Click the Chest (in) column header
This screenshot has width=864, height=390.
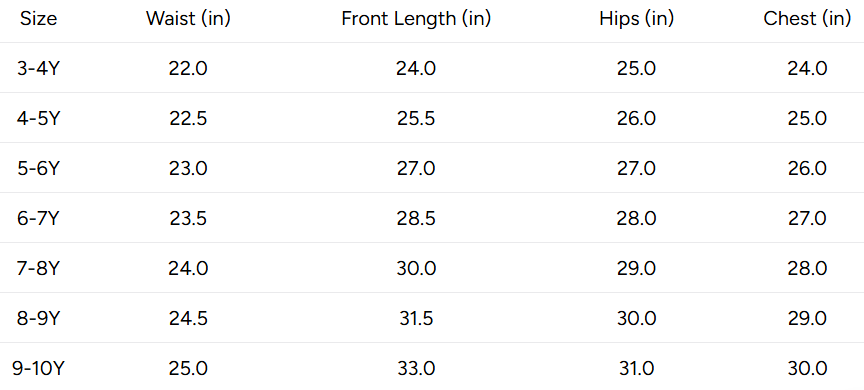click(x=807, y=19)
